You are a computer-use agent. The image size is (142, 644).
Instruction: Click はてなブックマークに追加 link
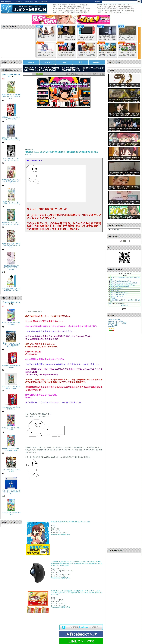[117, 323]
